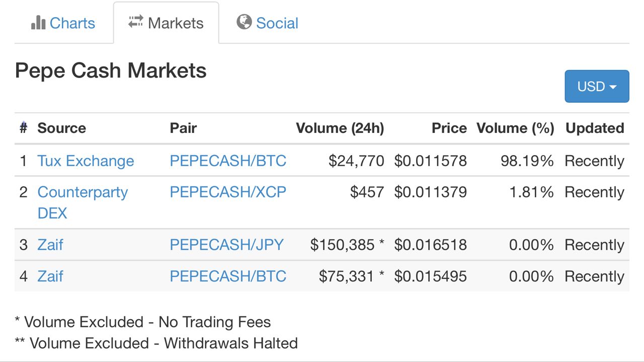Click the exchange arrows icon on Markets tab
The width and height of the screenshot is (644, 362).
(x=136, y=22)
